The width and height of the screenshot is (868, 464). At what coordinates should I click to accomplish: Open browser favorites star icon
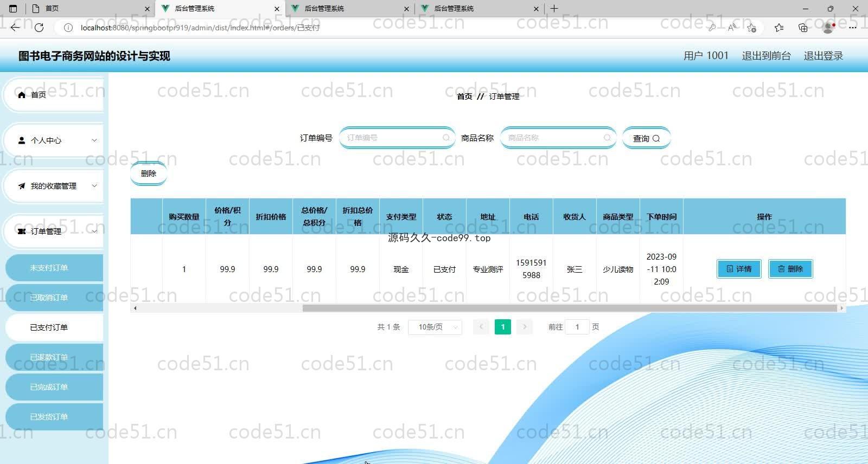[x=779, y=28]
